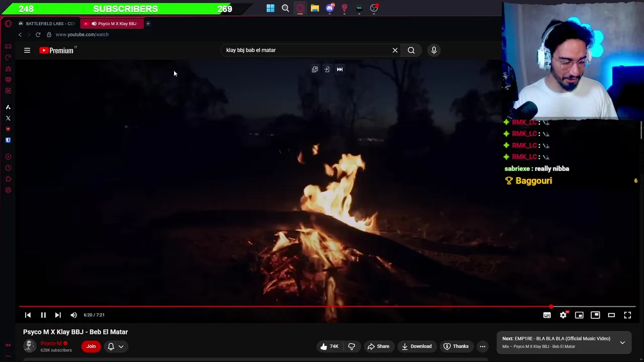This screenshot has height=362, width=644.
Task: Open Psyco-M channel name link
Action: (x=51, y=343)
